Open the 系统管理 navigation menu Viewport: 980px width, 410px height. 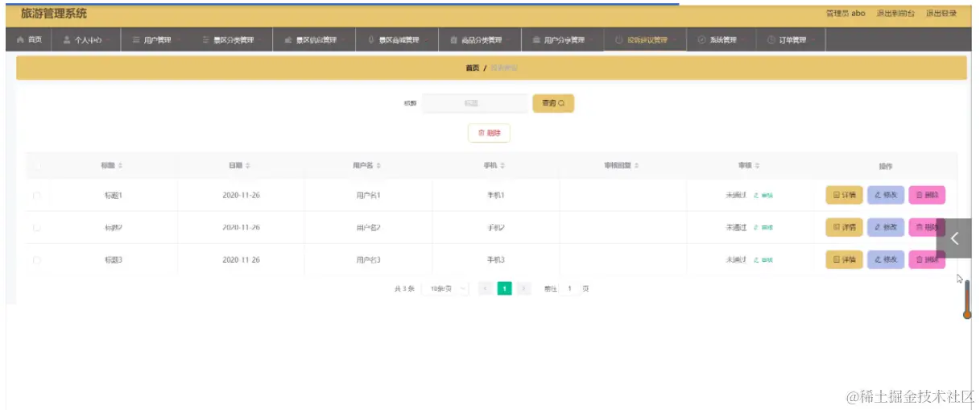(721, 40)
